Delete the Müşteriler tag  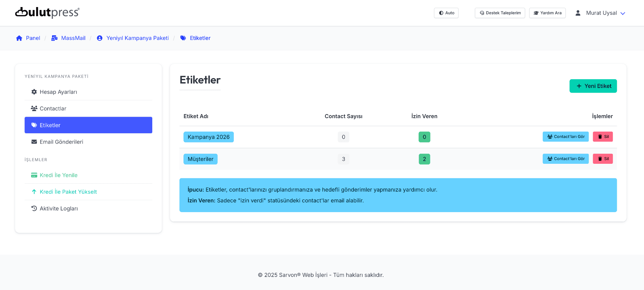603,159
